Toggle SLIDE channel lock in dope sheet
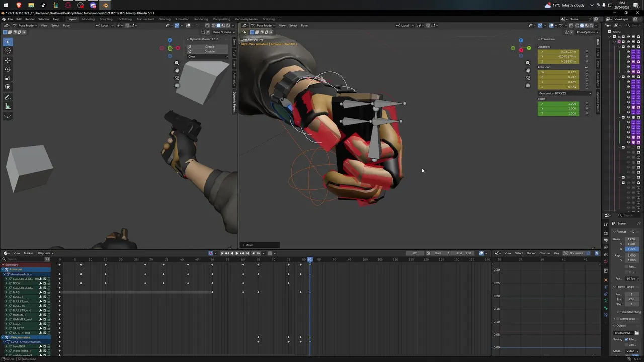Image resolution: width=644 pixels, height=362 pixels. (x=49, y=324)
